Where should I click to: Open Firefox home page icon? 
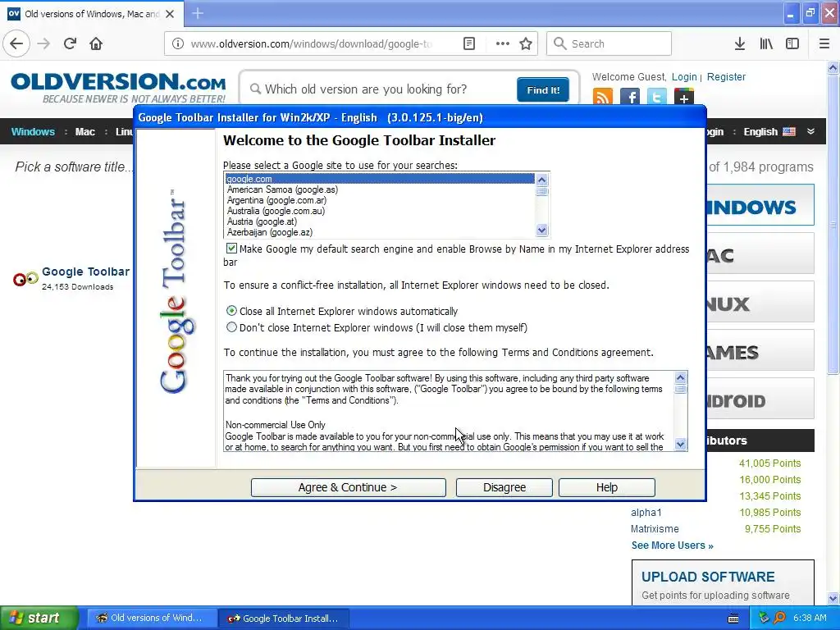point(96,43)
